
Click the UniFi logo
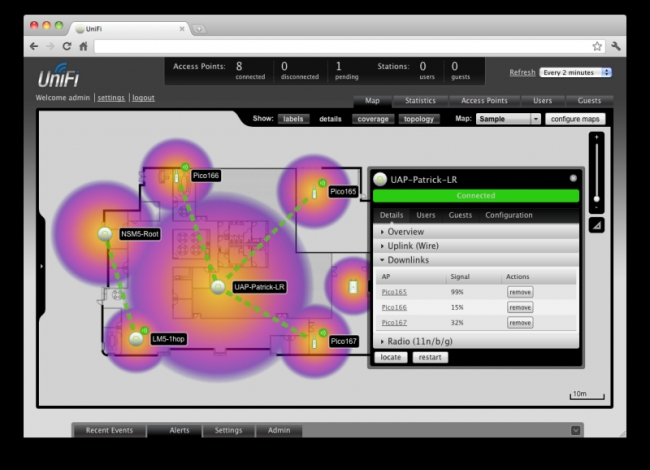(58, 75)
